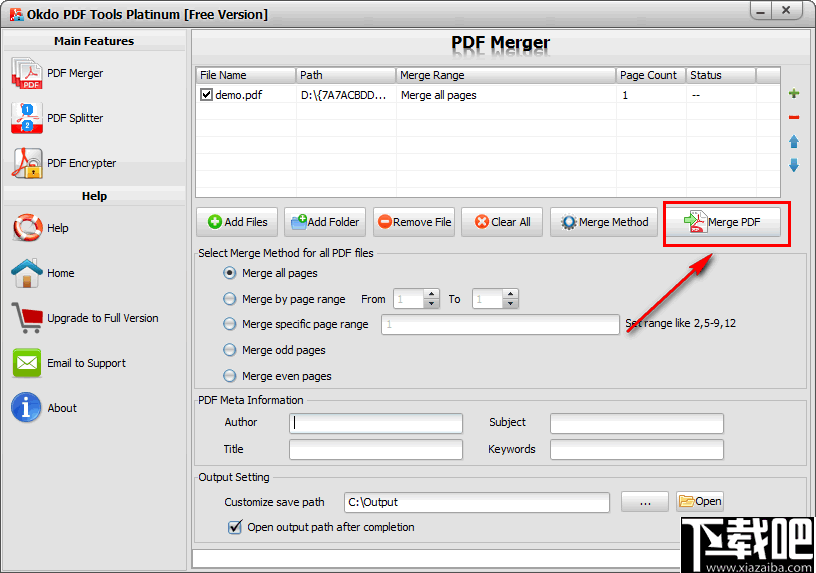Viewport: 816px width, 573px height.
Task: Uncheck the demo.pdf file checkbox
Action: [207, 95]
